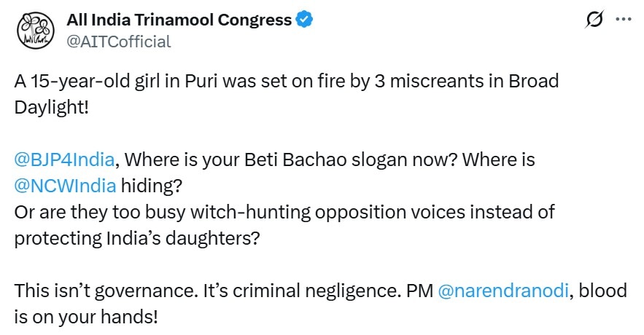Click 'This isn't governance.' sentence
Image resolution: width=644 pixels, height=335 pixels.
pyautogui.click(x=106, y=291)
